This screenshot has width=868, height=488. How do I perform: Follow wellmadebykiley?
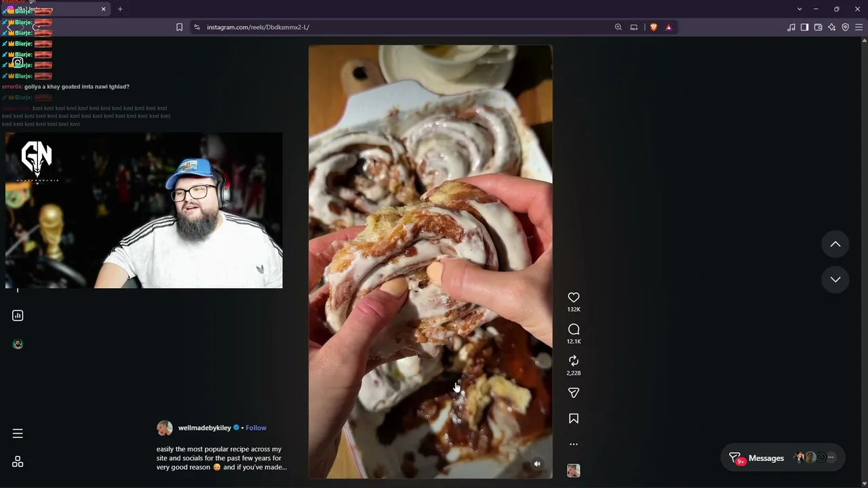click(256, 428)
